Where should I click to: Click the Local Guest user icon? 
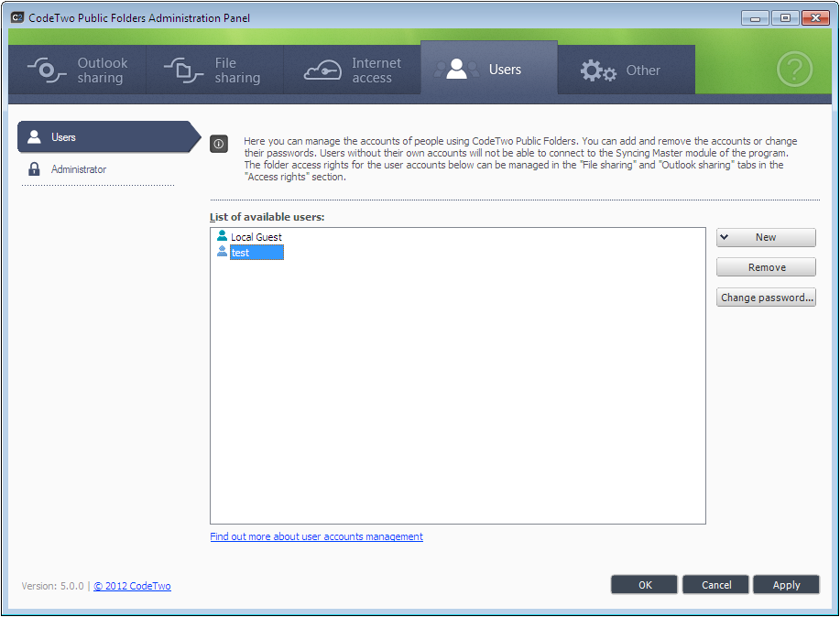pyautogui.click(x=222, y=235)
